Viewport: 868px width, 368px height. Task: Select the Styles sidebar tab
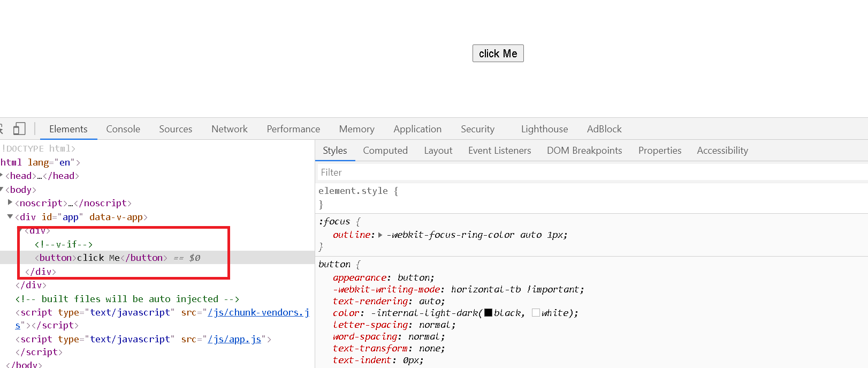[335, 151]
